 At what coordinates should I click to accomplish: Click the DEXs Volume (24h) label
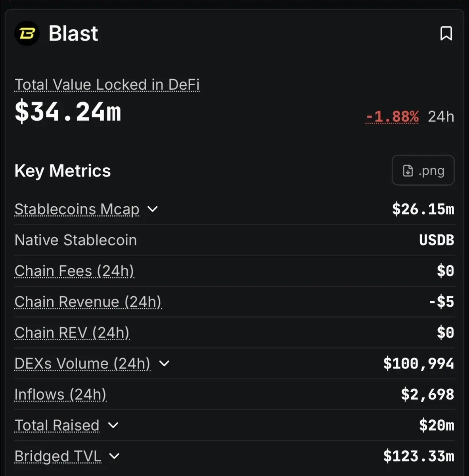pos(82,363)
